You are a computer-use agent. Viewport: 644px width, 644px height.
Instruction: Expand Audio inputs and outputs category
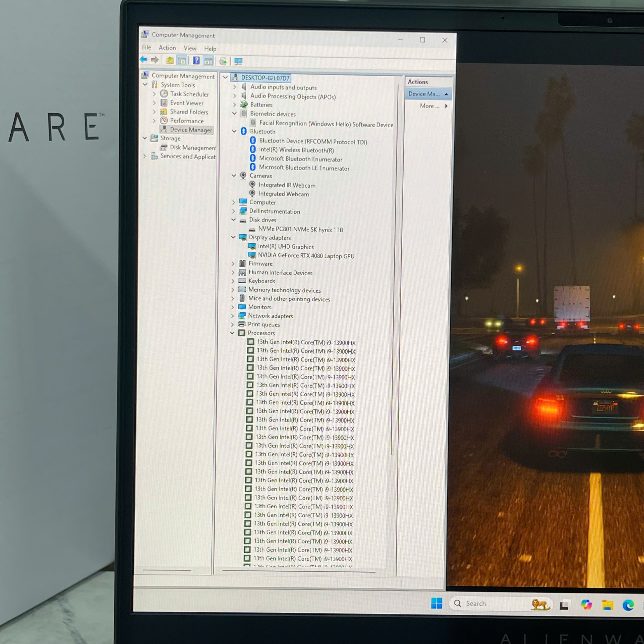click(234, 87)
